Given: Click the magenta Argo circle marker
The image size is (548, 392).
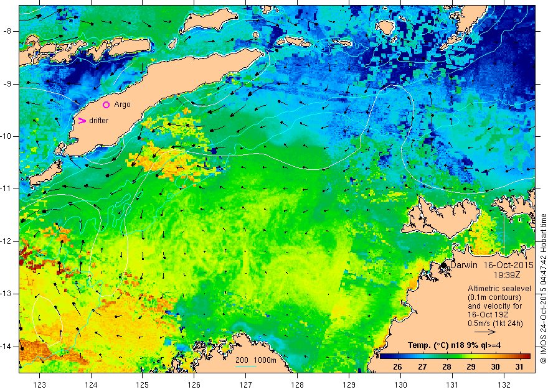Looking at the screenshot, I should [x=106, y=105].
